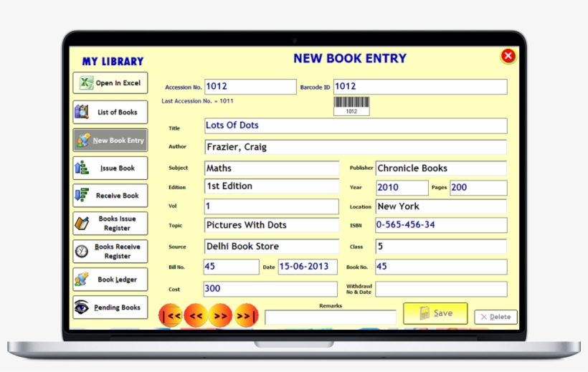The image size is (588, 372).
Task: Jump to the first record
Action: [171, 316]
